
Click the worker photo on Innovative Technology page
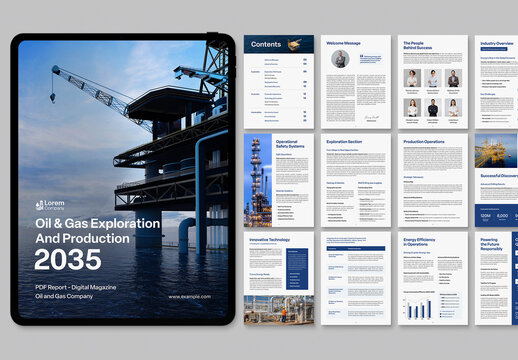pos(279,310)
